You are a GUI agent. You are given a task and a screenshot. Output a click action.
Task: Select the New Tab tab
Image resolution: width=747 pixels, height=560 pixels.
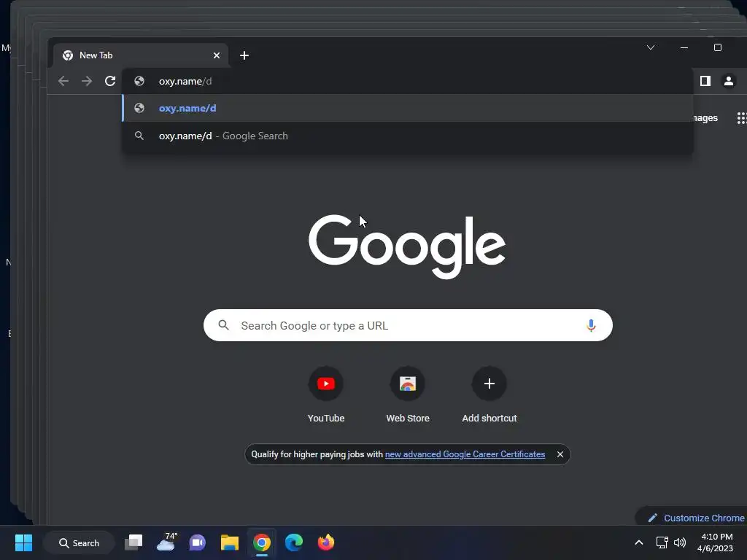pos(141,55)
